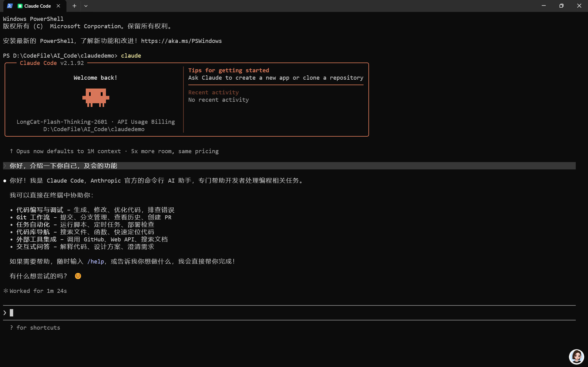588x367 pixels.
Task: Click the working directory path under model name
Action: point(94,129)
